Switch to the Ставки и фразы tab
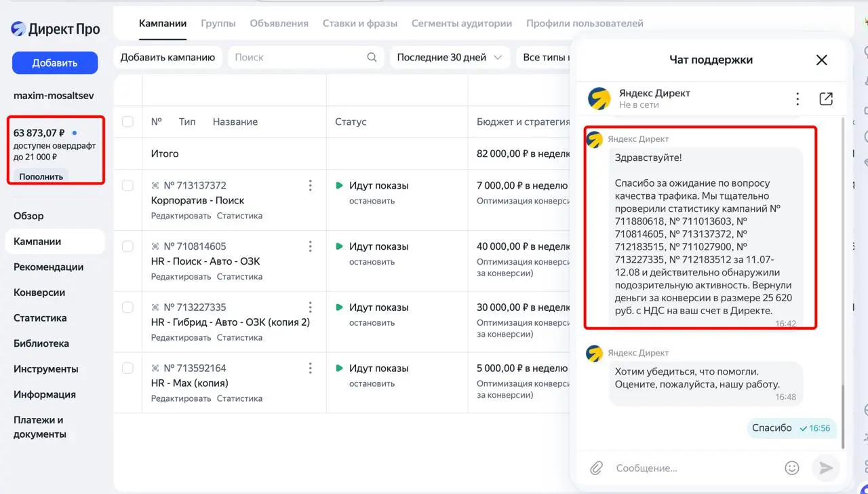Screen dimensions: 868x494 (360, 23)
